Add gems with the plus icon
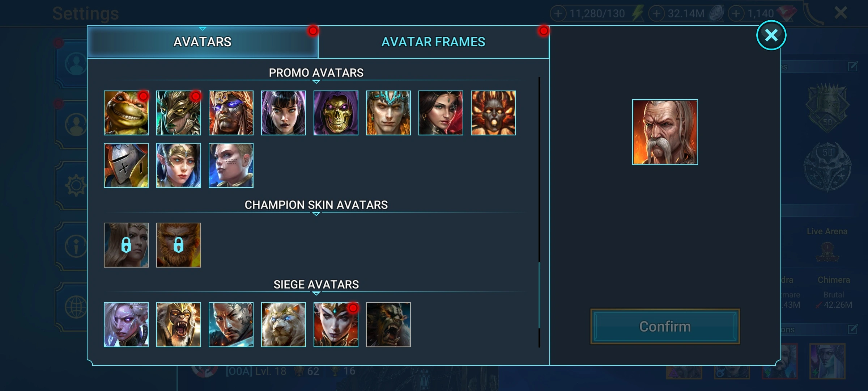This screenshot has height=391, width=868. click(736, 14)
